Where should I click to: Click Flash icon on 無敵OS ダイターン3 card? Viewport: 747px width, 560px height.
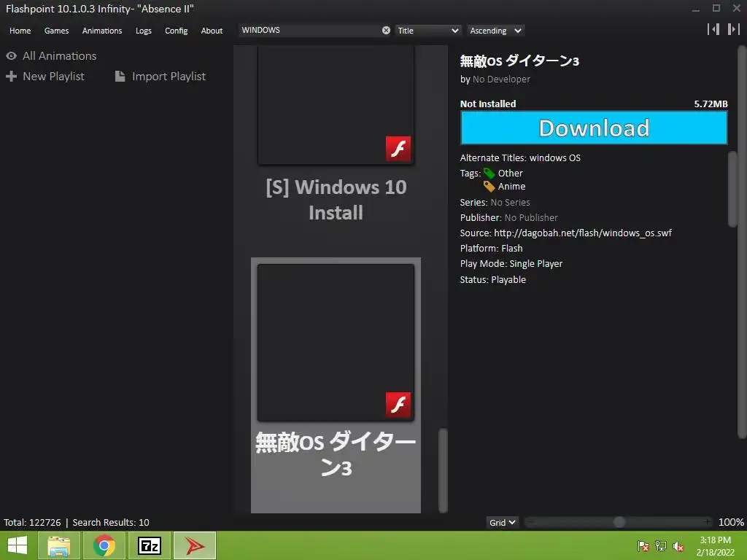pos(398,405)
